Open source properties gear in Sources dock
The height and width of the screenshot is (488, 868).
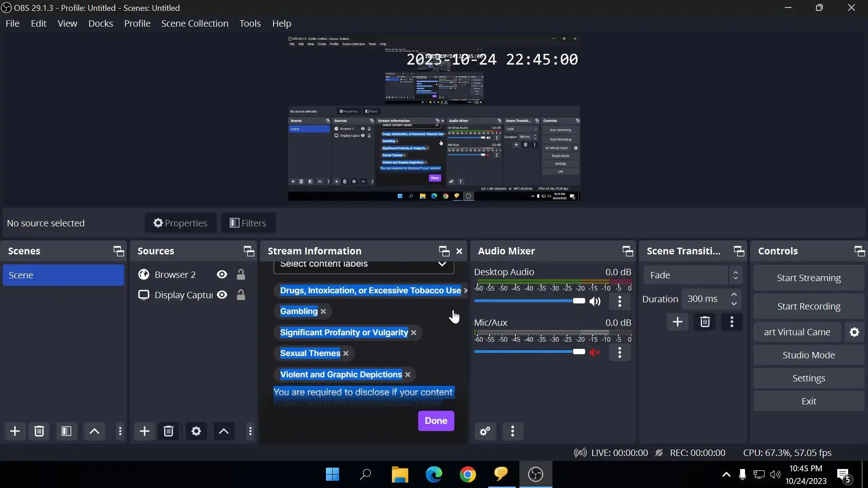click(196, 432)
